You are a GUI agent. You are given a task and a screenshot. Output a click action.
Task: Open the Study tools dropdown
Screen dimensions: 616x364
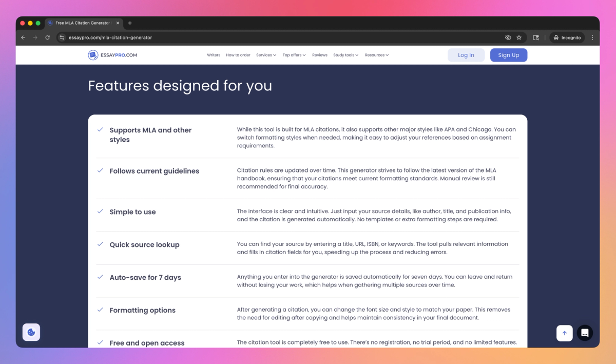coord(345,55)
